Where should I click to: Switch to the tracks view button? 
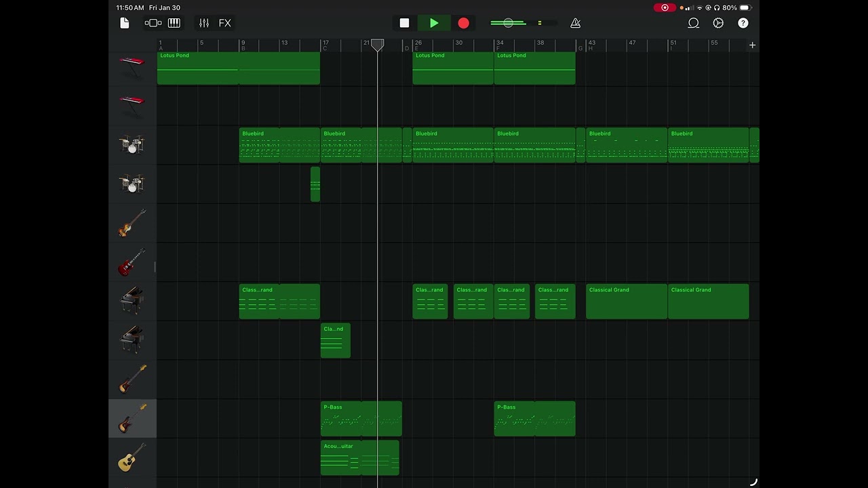coord(153,23)
